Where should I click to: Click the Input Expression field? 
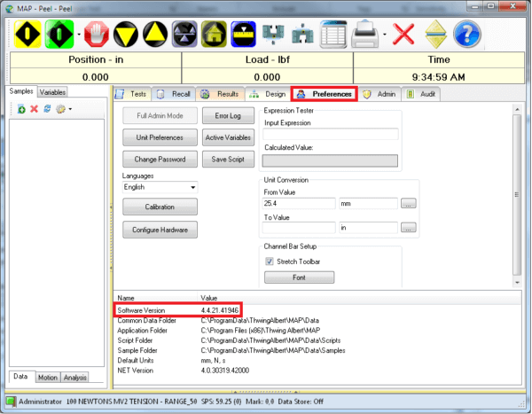click(x=331, y=134)
